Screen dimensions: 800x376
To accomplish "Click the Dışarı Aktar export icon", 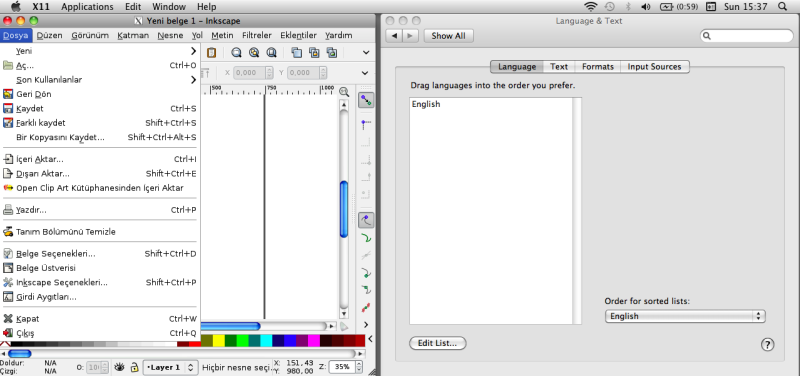I will click(8, 173).
